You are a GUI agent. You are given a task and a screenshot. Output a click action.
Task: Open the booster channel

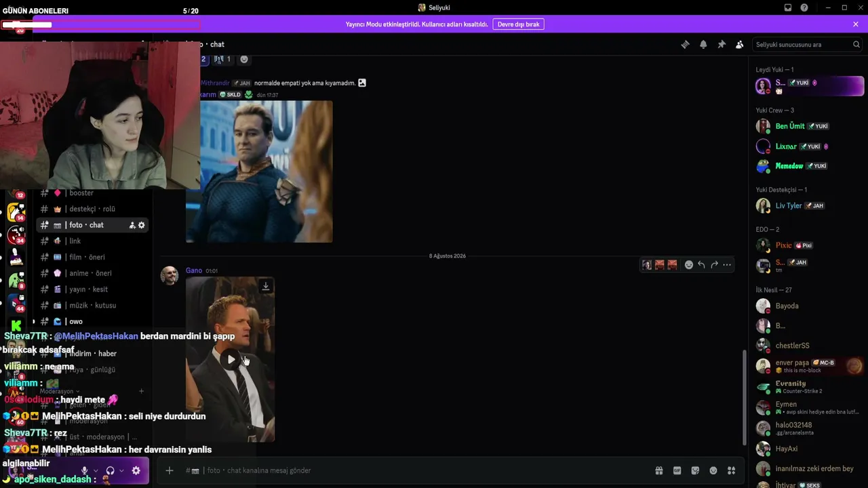coord(92,193)
